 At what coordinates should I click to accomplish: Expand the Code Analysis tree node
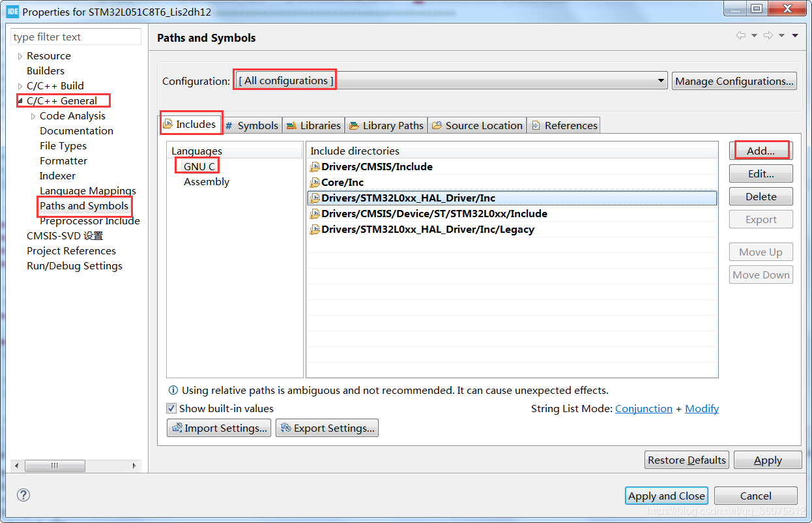coord(33,116)
